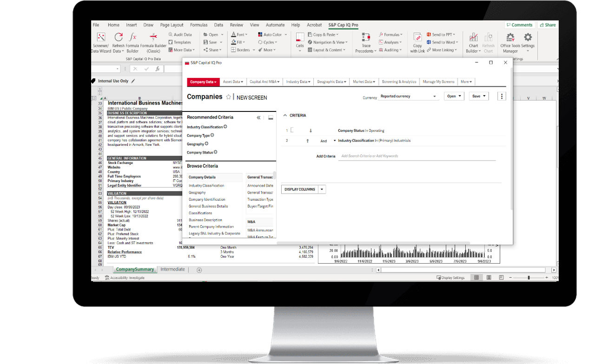Click the Excel Name Box

(x=106, y=69)
